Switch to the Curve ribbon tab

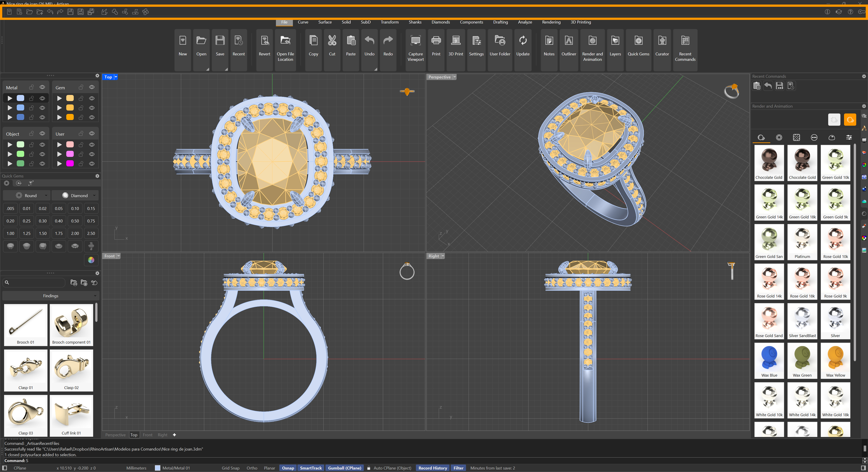(x=303, y=22)
